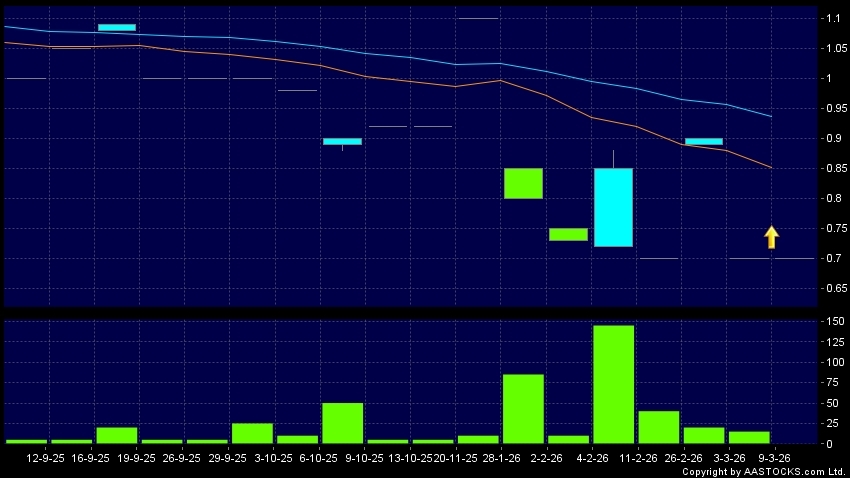Screen dimensions: 850x478
Task: Click the 0.65 price axis label
Action: point(832,289)
